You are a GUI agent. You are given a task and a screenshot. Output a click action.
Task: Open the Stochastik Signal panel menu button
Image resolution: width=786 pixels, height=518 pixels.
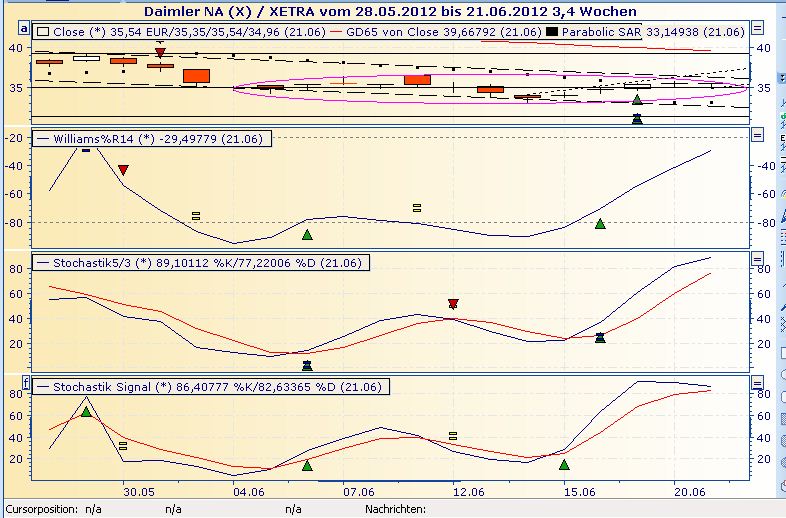point(757,384)
